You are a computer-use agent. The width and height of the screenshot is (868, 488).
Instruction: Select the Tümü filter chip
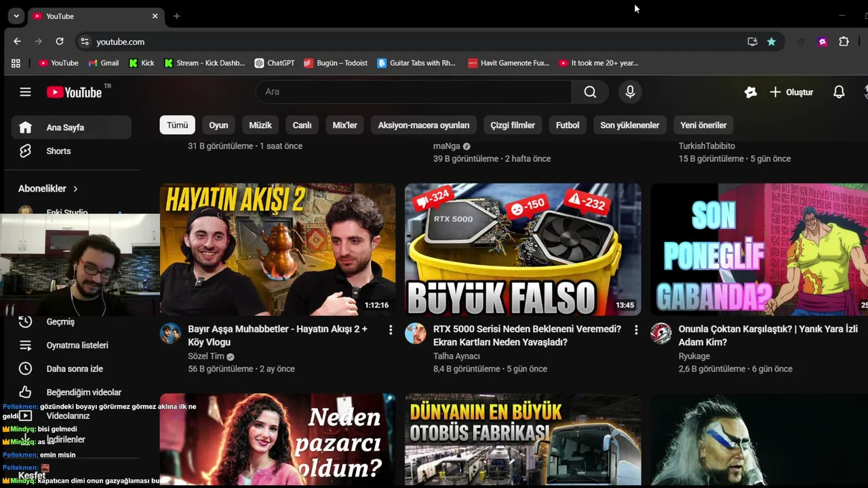point(177,125)
